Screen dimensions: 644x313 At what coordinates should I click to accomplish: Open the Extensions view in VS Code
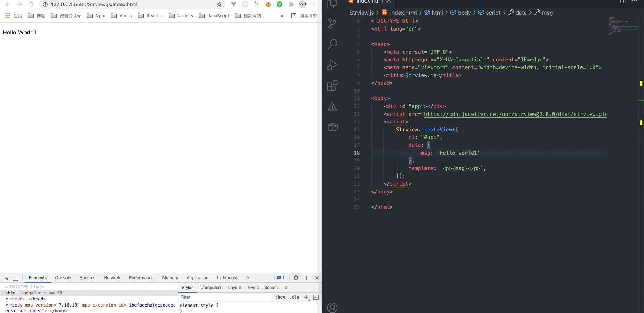click(332, 86)
